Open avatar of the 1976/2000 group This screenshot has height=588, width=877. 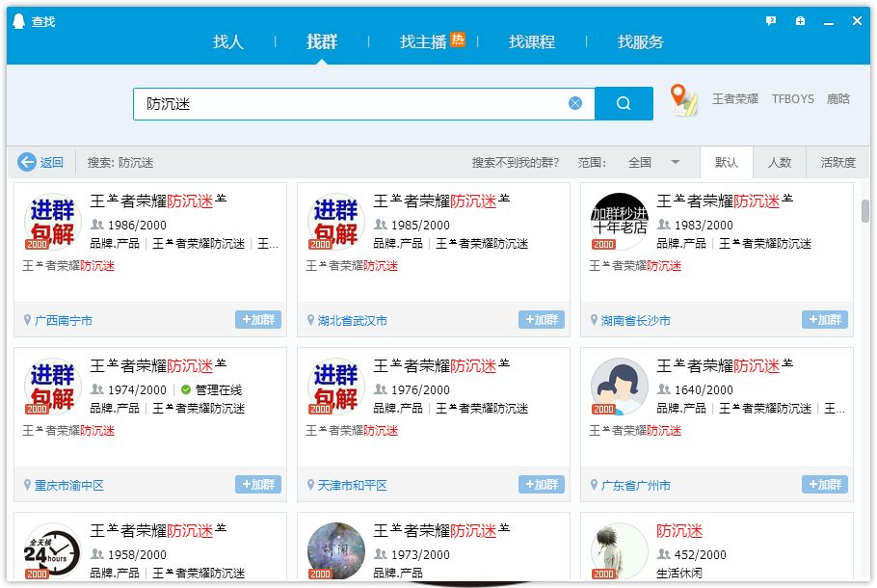point(335,387)
